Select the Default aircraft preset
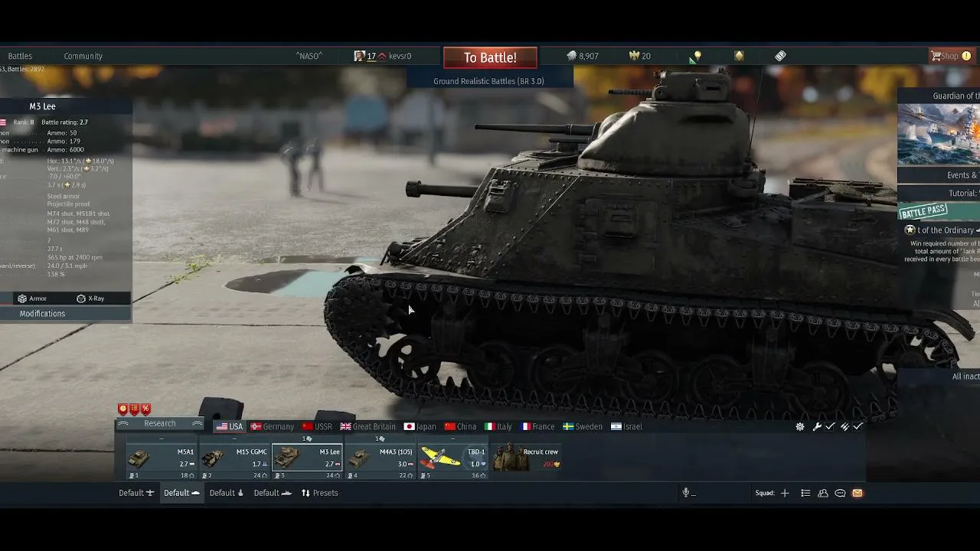Viewport: 980px width, 551px height. (136, 493)
